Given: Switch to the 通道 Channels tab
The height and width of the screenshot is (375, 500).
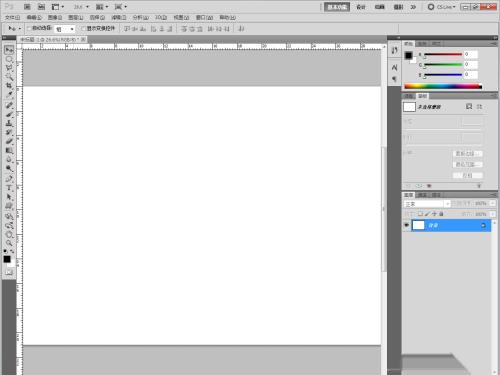Looking at the screenshot, I should (x=422, y=195).
